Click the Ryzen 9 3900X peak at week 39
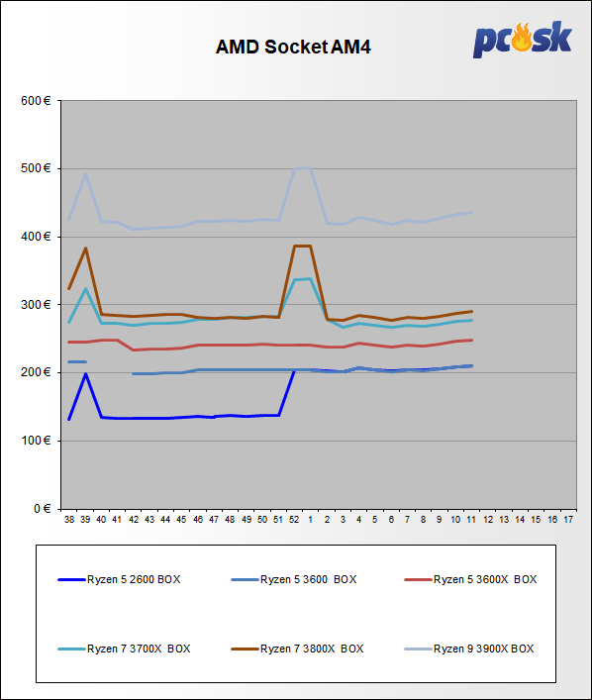Image resolution: width=592 pixels, height=700 pixels. [x=85, y=174]
